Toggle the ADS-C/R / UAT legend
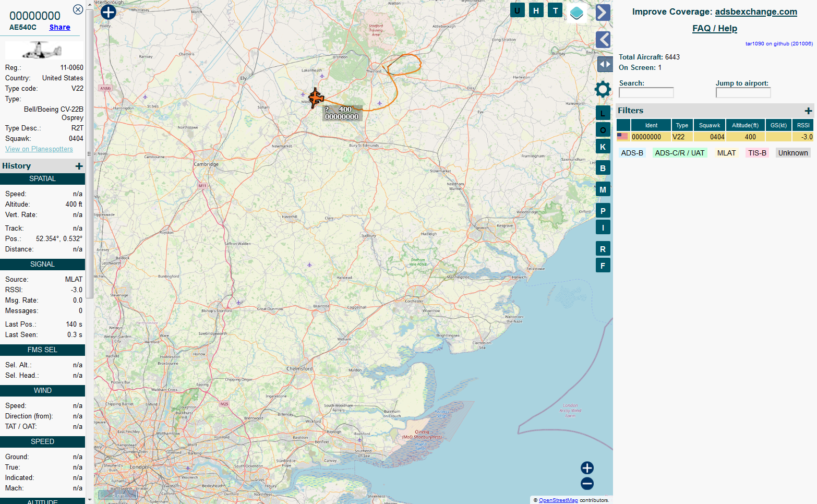This screenshot has height=504, width=817. 680,153
